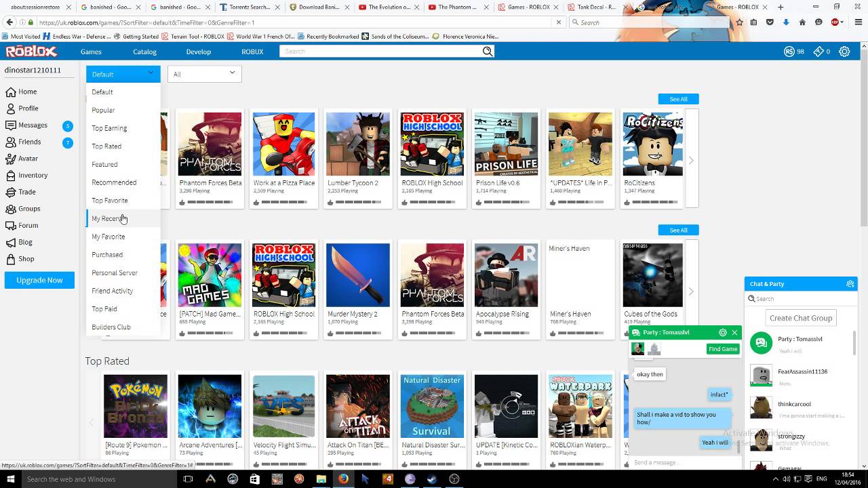Open Lumber Tycoon 2 game
This screenshot has width=868, height=488.
click(358, 144)
